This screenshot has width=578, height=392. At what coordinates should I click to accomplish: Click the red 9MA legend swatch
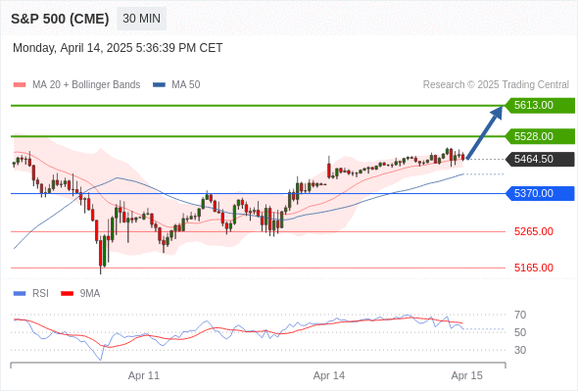tap(67, 294)
